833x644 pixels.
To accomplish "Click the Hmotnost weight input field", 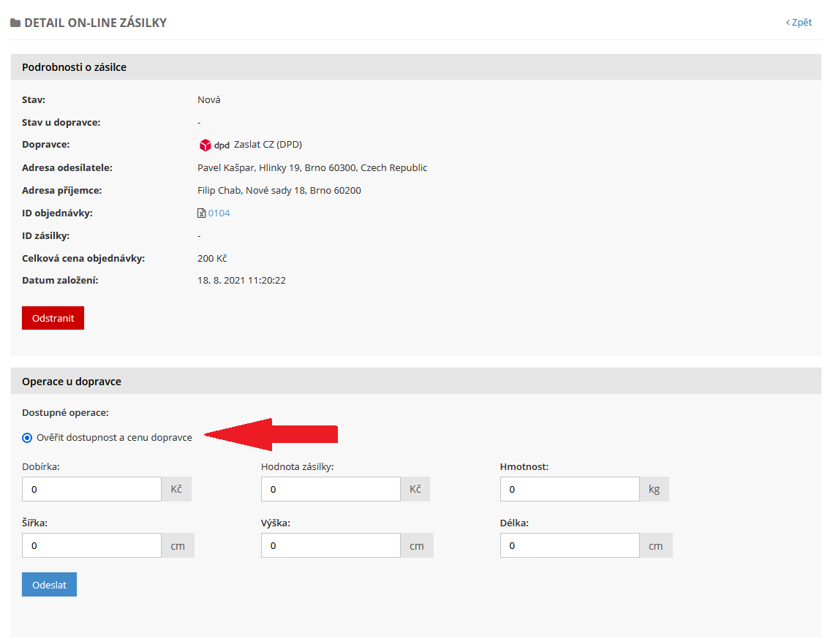I will [x=570, y=489].
